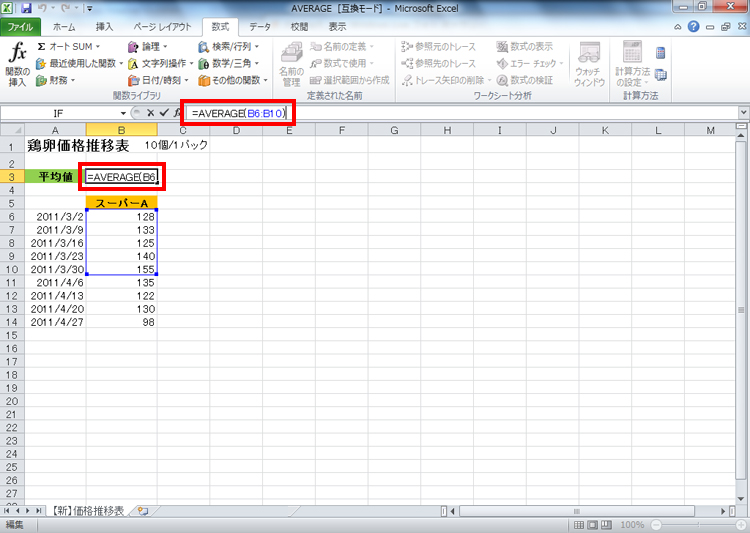Open More Functions (その他の関数) menu
The width and height of the screenshot is (750, 533).
[233, 80]
